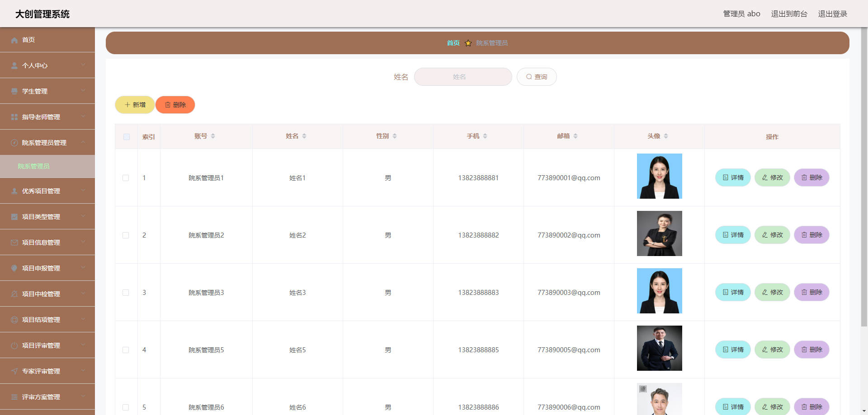Expand the 项目申报管理 menu chevron
Image resolution: width=868 pixels, height=415 pixels.
(83, 268)
